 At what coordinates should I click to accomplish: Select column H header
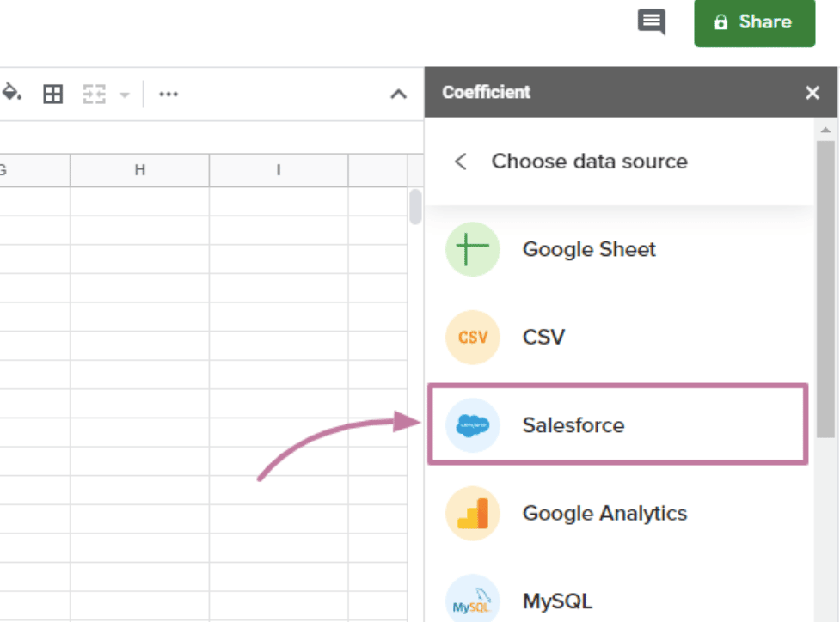140,170
